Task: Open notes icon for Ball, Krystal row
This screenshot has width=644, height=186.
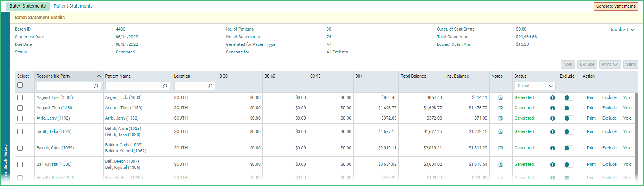Action: (500, 165)
